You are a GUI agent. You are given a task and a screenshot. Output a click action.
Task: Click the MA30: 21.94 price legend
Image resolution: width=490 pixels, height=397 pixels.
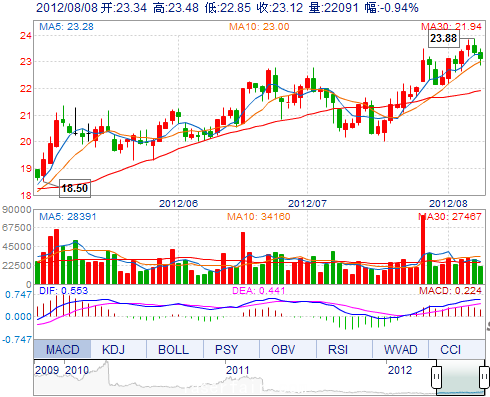click(451, 27)
